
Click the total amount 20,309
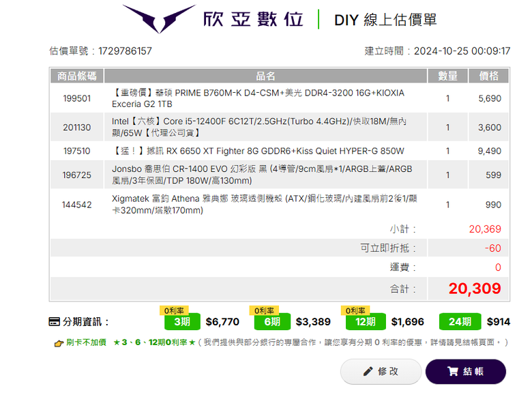pos(475,289)
